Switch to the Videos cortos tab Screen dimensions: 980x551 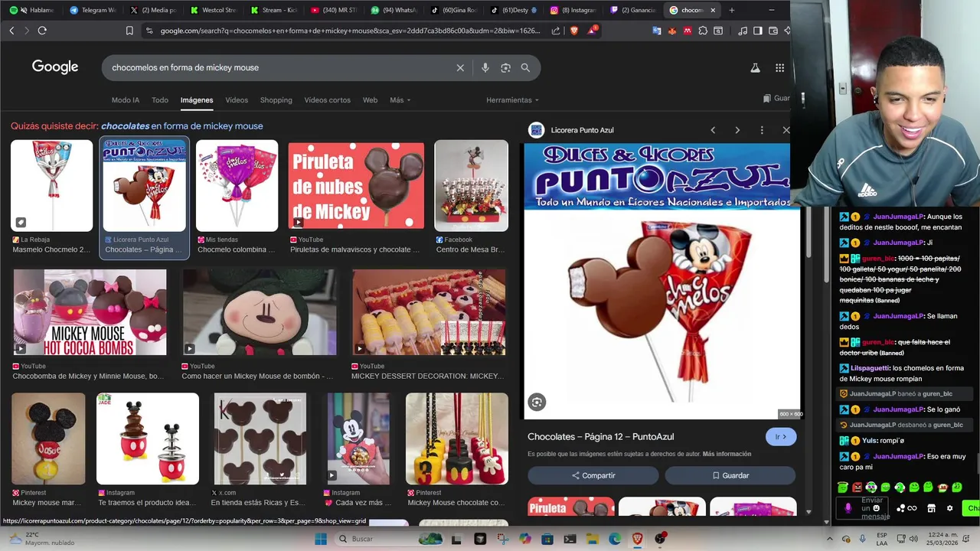[x=327, y=100]
